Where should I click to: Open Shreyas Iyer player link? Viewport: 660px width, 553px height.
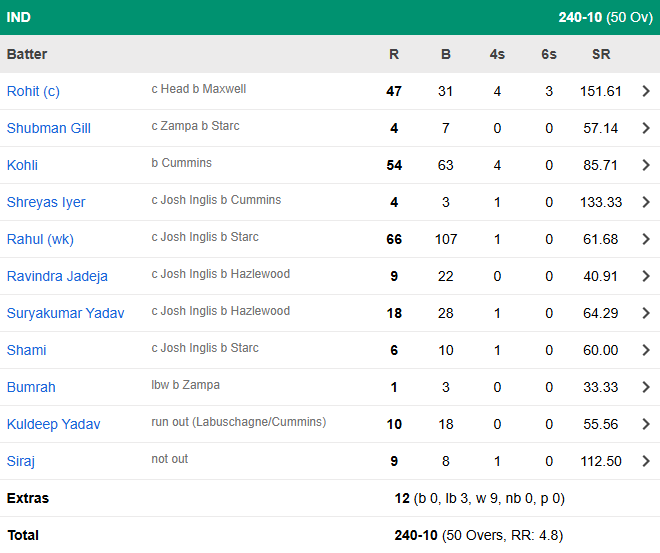click(46, 202)
